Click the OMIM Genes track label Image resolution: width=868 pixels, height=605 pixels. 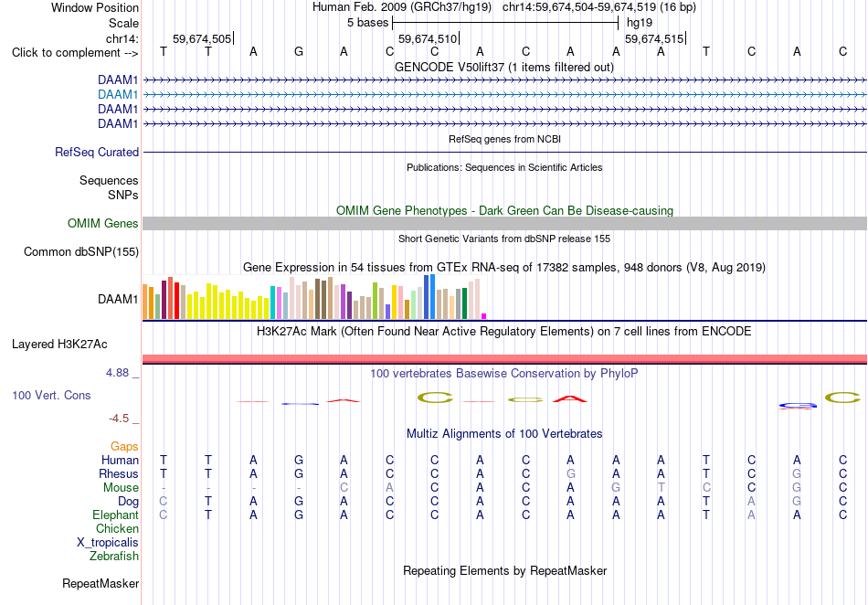(x=103, y=224)
